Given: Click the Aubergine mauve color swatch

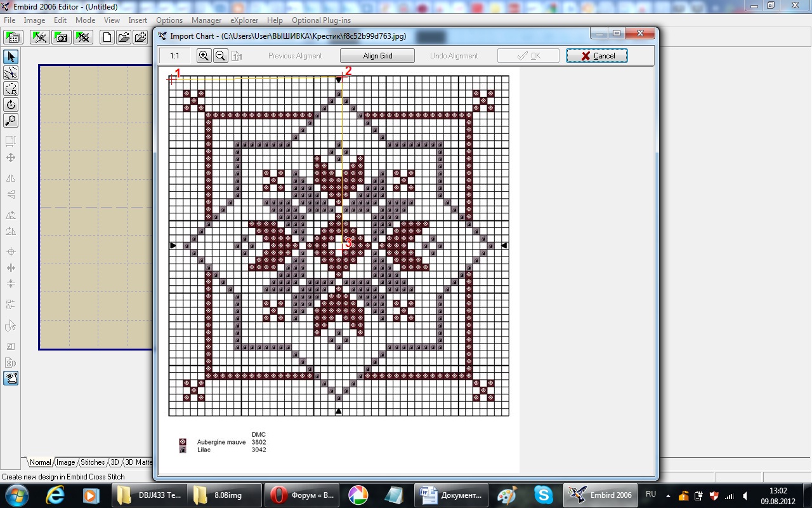Looking at the screenshot, I should [183, 442].
